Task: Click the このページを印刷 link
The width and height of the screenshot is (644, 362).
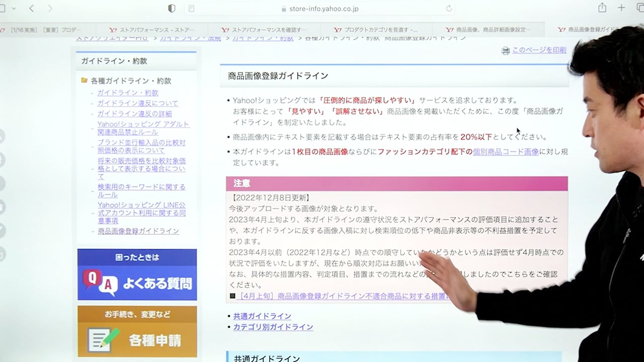Action: (539, 50)
